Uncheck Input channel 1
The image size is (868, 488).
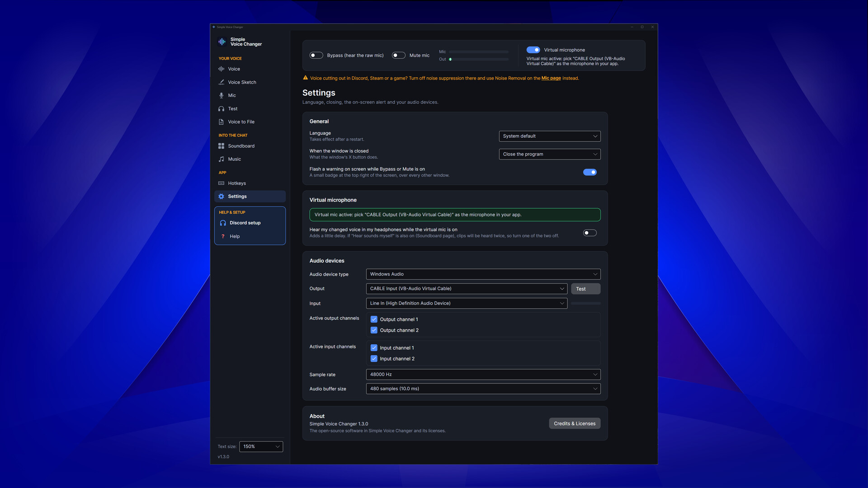coord(374,348)
